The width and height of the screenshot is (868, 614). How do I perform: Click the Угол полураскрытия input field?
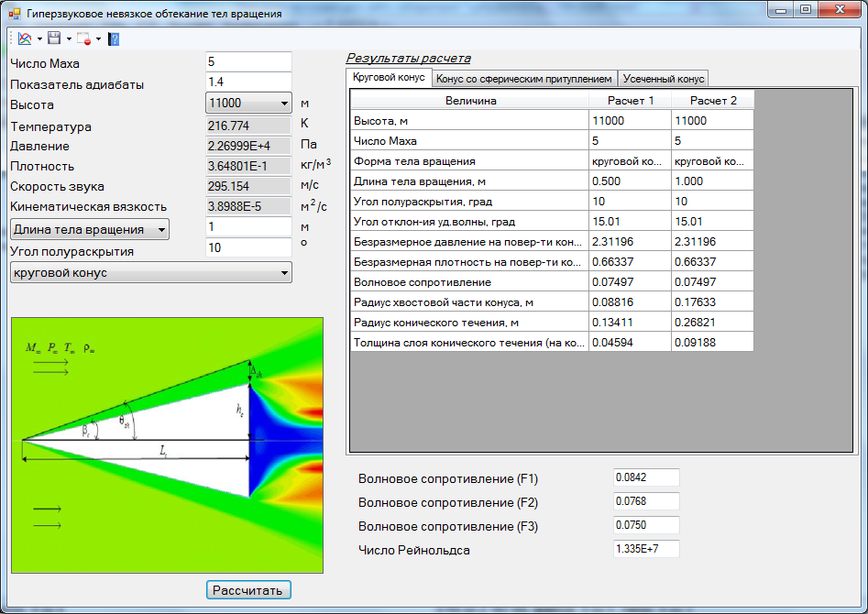(x=248, y=248)
